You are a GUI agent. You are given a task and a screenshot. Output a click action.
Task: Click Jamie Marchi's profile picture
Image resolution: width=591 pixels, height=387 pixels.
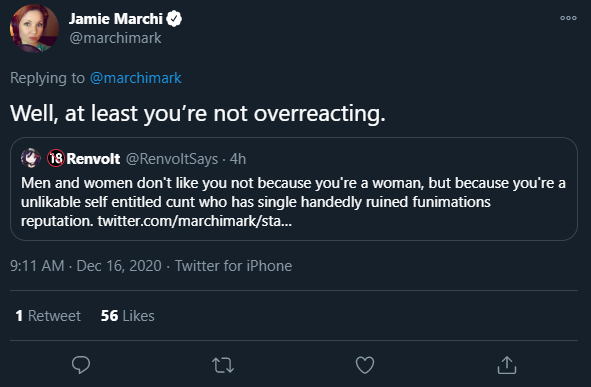click(x=34, y=28)
